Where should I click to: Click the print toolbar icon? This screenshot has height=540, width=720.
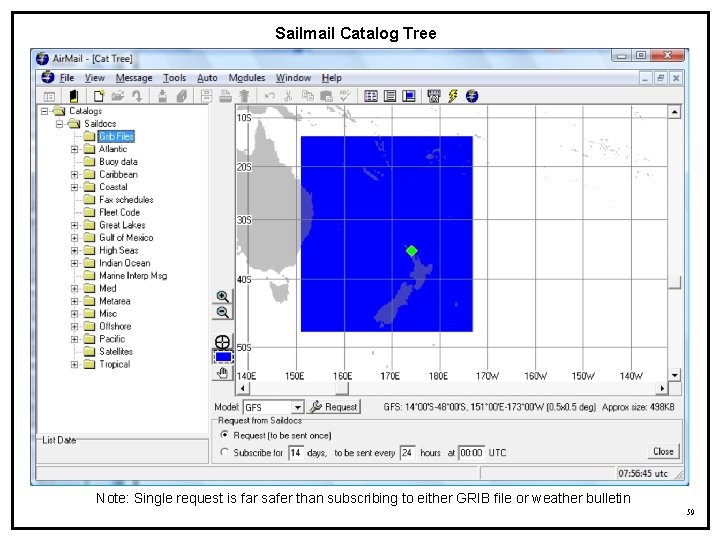225,96
